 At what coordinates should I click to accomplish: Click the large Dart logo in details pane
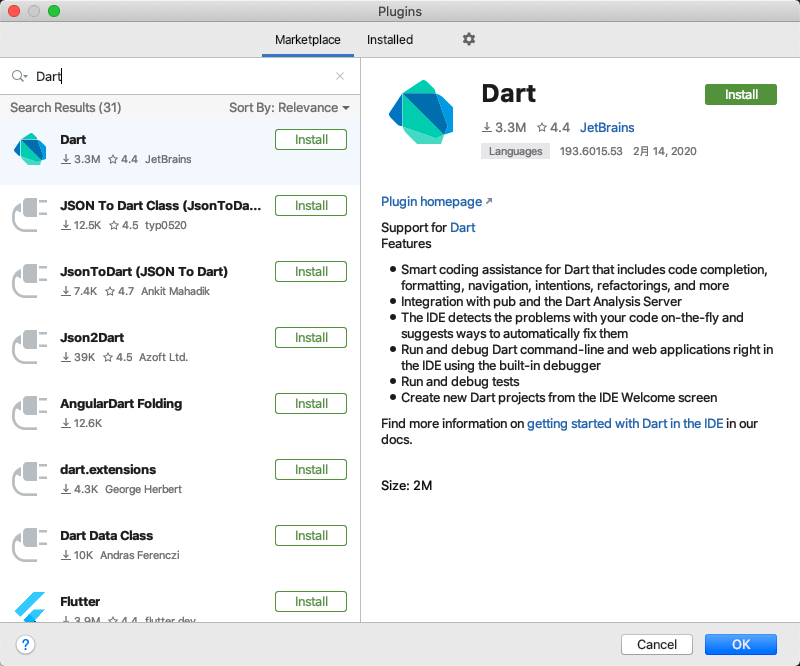[421, 112]
